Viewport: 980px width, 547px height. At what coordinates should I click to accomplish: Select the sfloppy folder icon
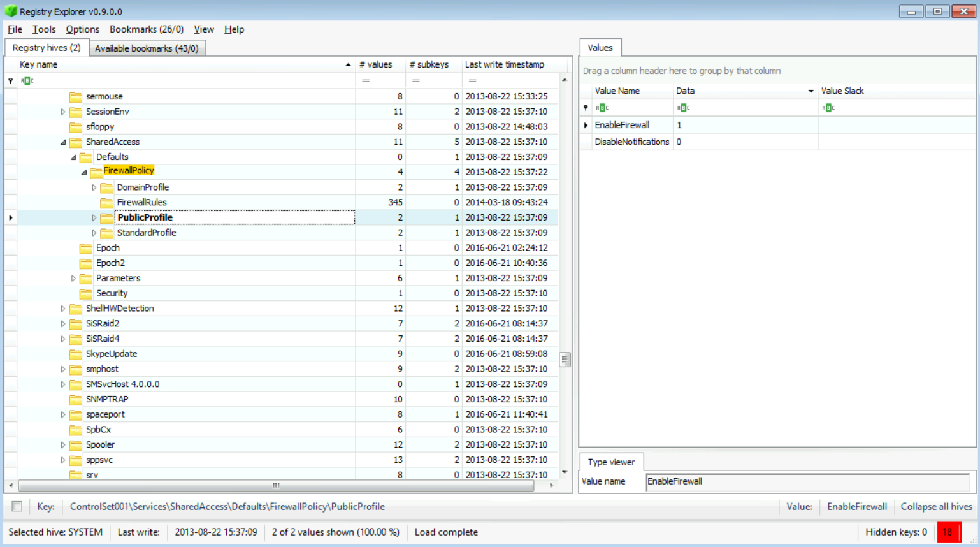coord(75,127)
